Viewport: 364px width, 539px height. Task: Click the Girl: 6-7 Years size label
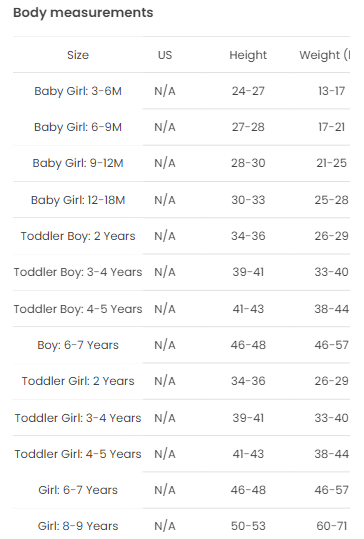click(78, 490)
